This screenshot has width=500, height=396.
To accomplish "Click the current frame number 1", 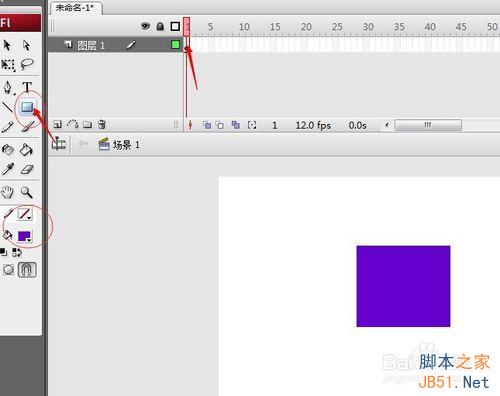I will tap(275, 125).
